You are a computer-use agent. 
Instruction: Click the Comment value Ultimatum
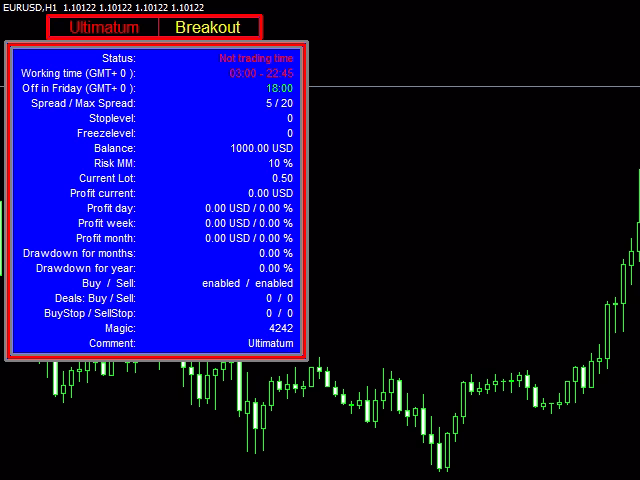pos(271,343)
